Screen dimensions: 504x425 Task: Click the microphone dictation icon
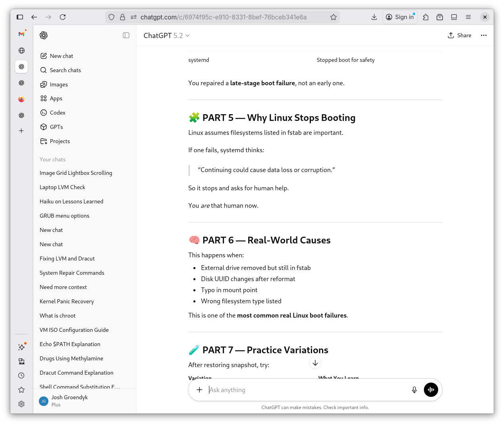pos(414,390)
